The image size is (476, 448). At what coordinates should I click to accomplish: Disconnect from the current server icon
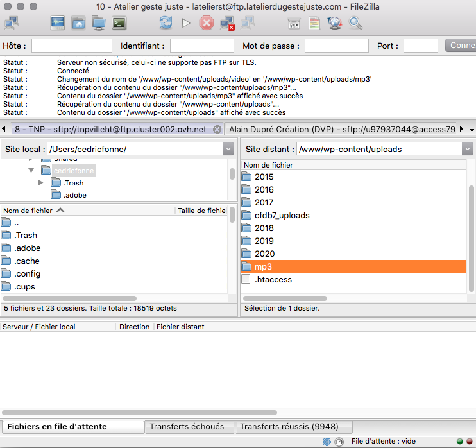click(227, 23)
